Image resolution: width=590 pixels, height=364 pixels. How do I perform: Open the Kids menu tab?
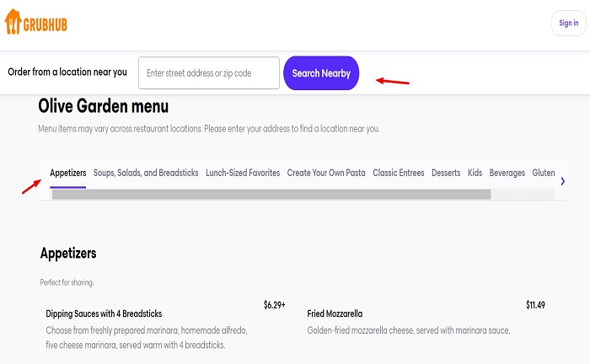pos(475,173)
